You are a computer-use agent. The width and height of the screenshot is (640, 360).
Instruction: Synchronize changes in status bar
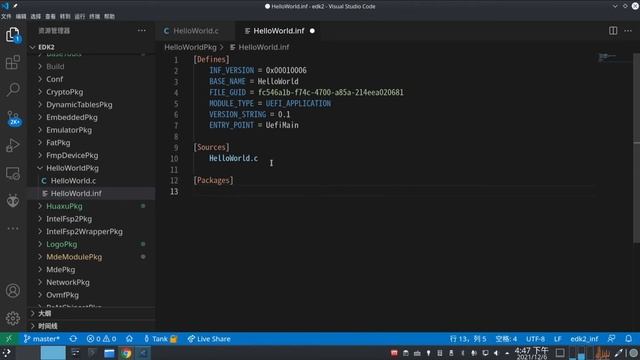(73, 339)
